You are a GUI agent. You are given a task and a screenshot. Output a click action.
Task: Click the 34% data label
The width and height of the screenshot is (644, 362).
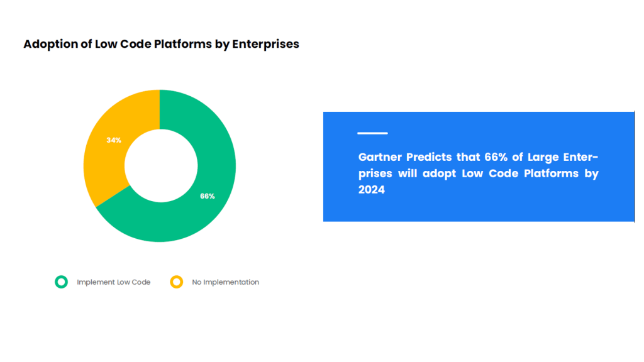pyautogui.click(x=114, y=140)
